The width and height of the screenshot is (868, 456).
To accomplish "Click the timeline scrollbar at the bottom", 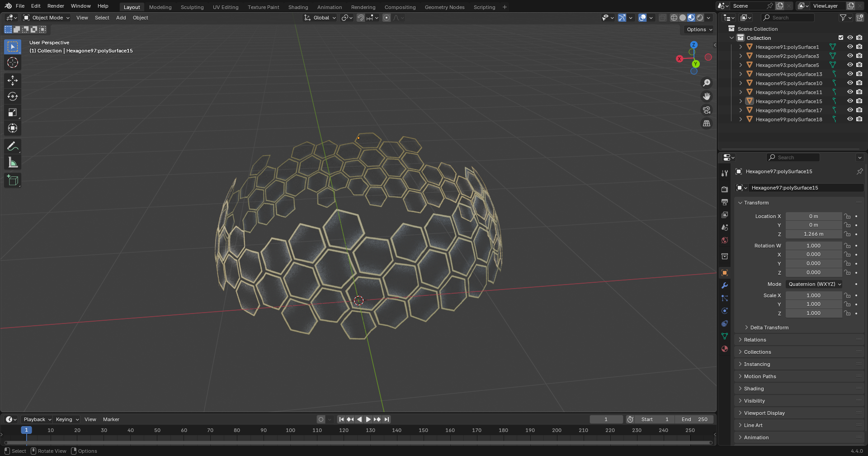I will click(x=357, y=442).
